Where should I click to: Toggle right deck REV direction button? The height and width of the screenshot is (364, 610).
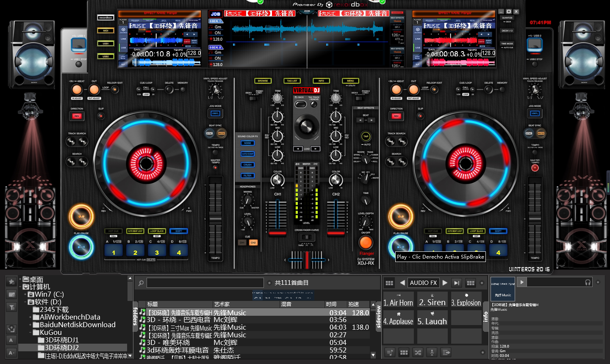396,116
